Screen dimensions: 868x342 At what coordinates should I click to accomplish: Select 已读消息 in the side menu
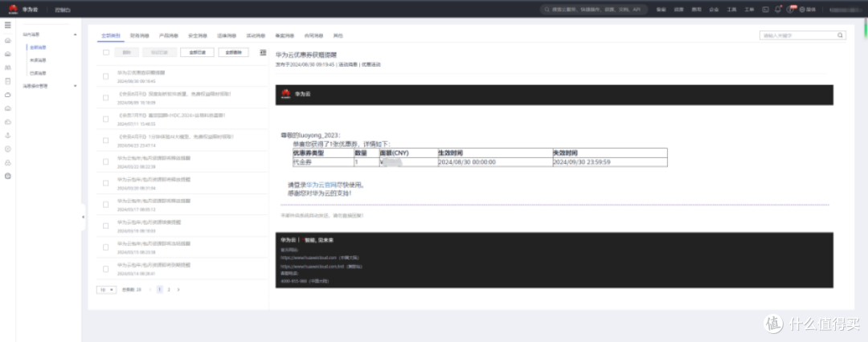(x=39, y=73)
